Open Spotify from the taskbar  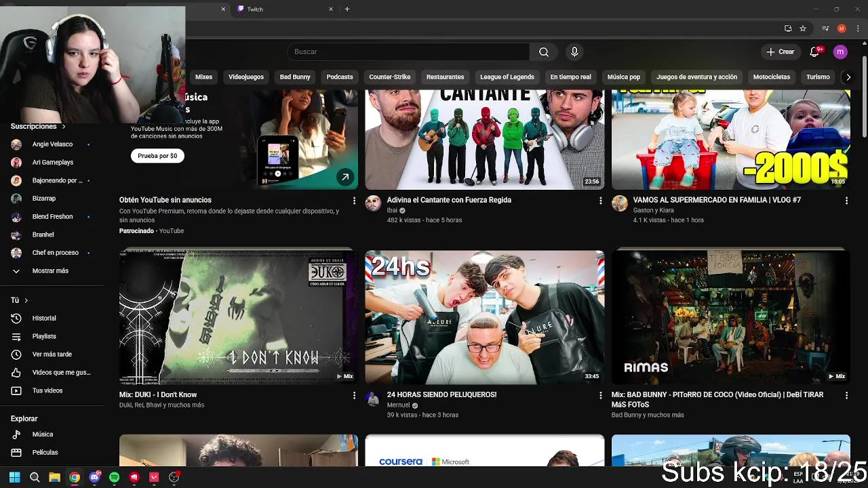(x=114, y=477)
